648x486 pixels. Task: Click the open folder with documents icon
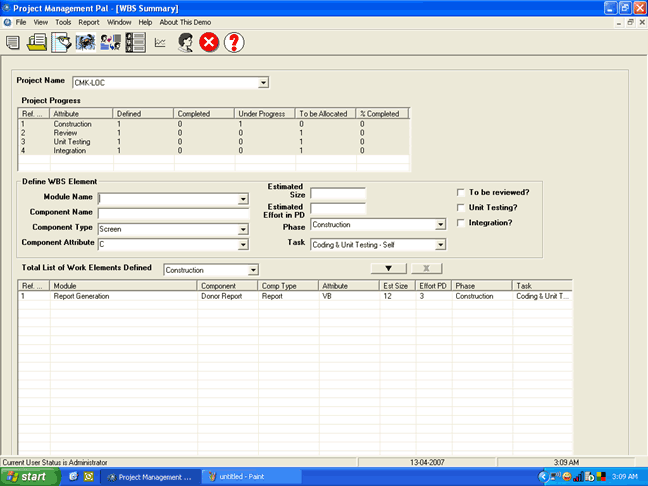(37, 42)
